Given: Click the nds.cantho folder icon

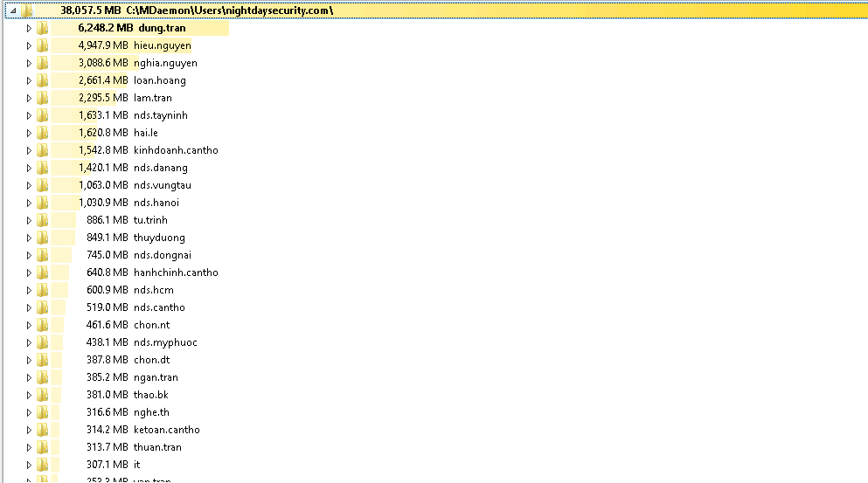Looking at the screenshot, I should click(43, 307).
